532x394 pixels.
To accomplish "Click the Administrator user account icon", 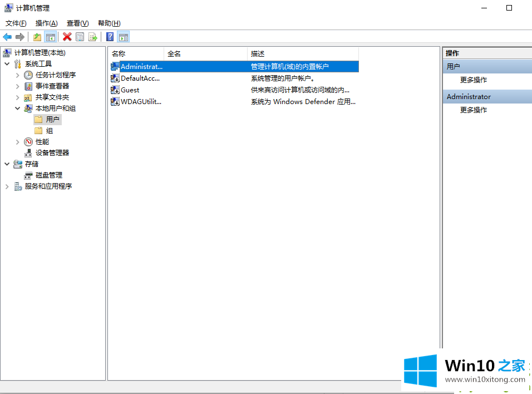I will [x=115, y=67].
